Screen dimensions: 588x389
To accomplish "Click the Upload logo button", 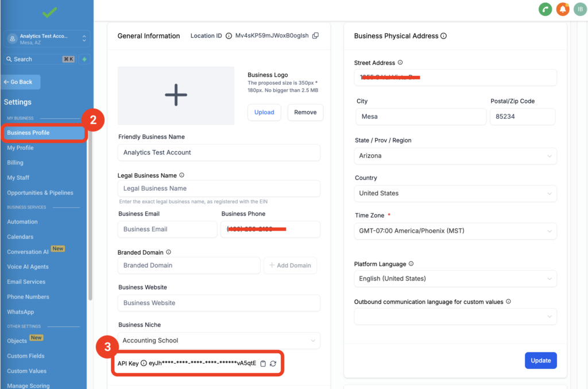I will [x=264, y=112].
